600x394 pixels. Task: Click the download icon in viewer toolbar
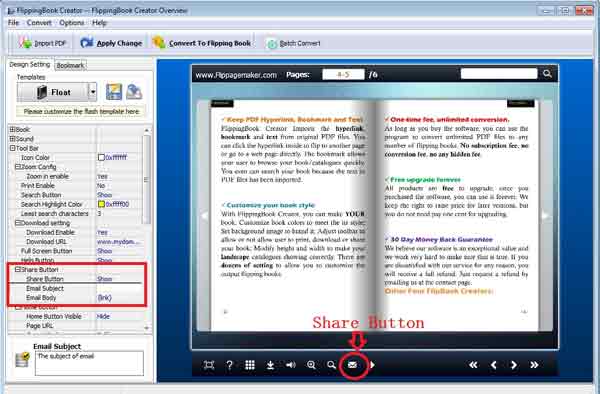pyautogui.click(x=270, y=365)
